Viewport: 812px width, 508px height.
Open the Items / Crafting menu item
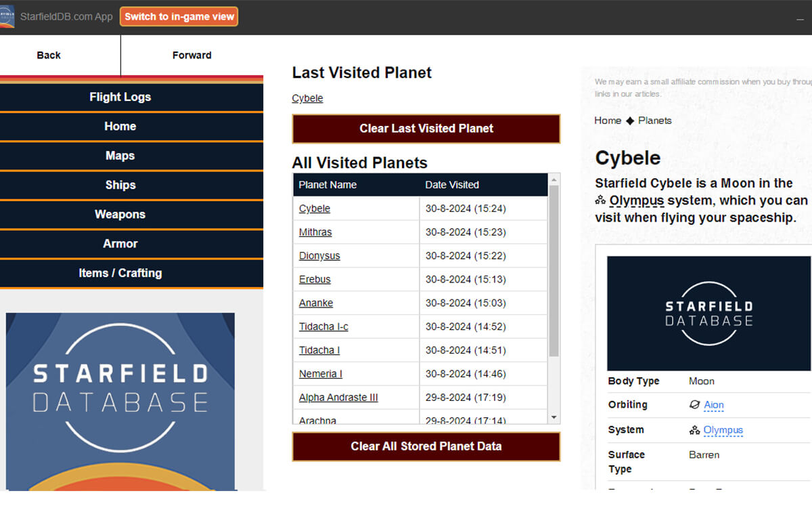click(120, 273)
